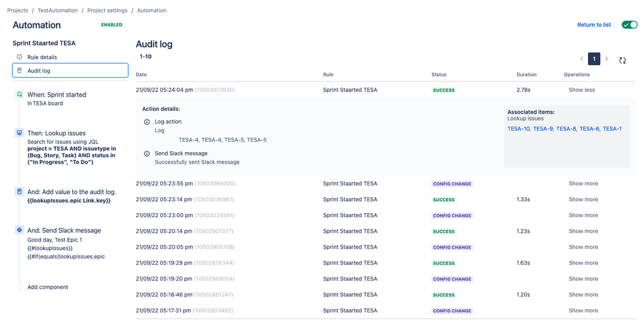Click the info icon beside Log action

point(146,122)
